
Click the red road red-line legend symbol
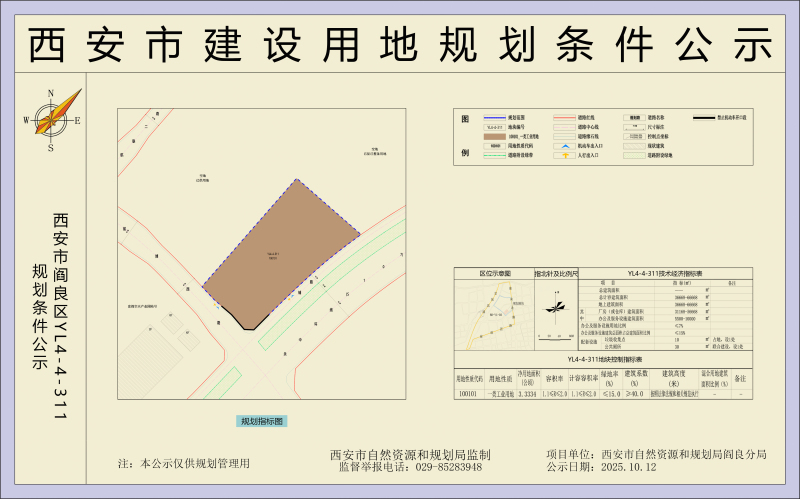[565, 118]
